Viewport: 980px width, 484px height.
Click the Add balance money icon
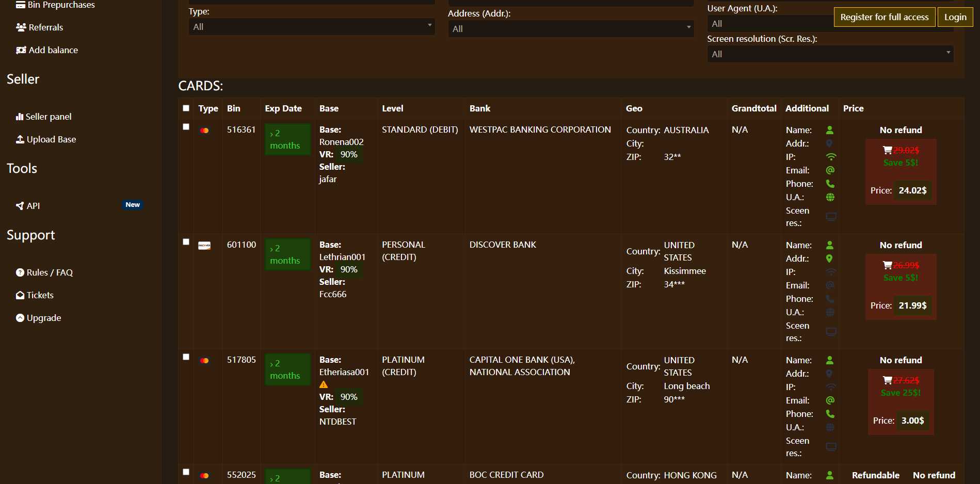[x=21, y=50]
